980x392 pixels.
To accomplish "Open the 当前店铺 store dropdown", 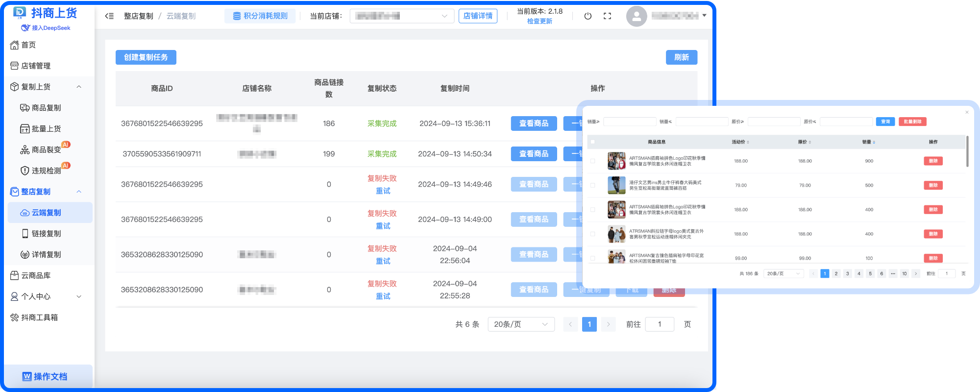I will tap(402, 16).
